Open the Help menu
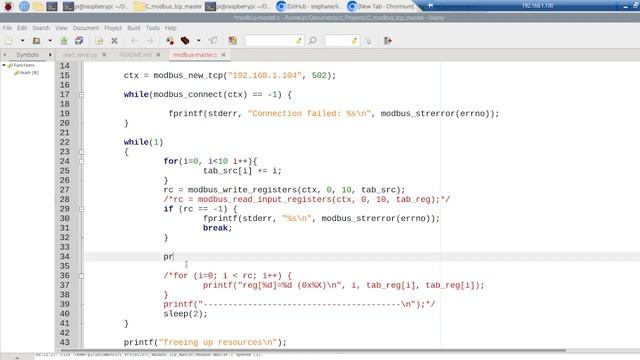The height and width of the screenshot is (360, 640). [171, 28]
